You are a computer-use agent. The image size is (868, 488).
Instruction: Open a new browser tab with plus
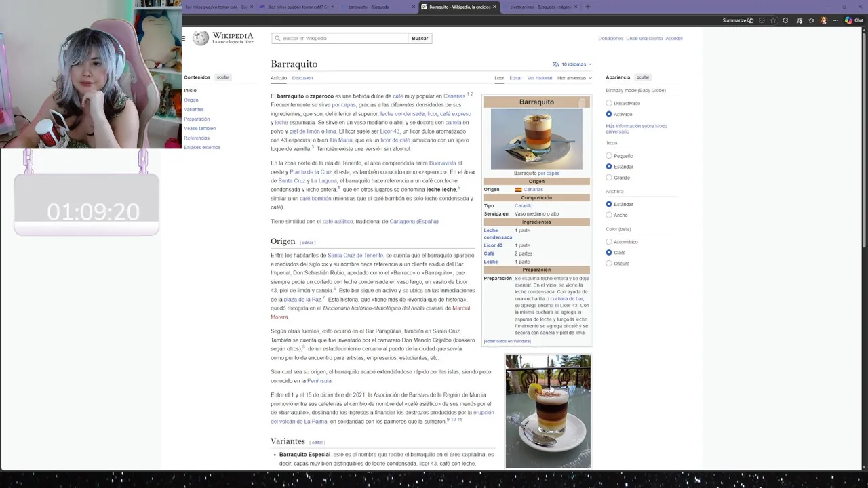(x=587, y=7)
